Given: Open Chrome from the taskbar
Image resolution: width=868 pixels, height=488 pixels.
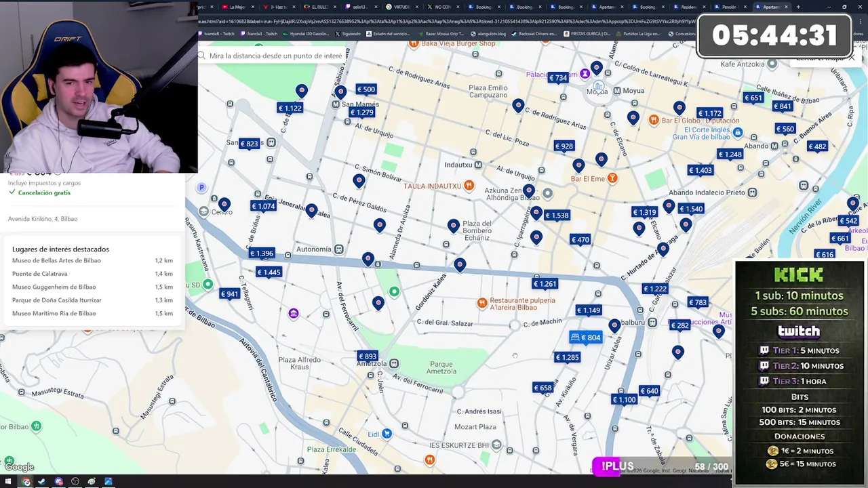Looking at the screenshot, I should (26, 482).
